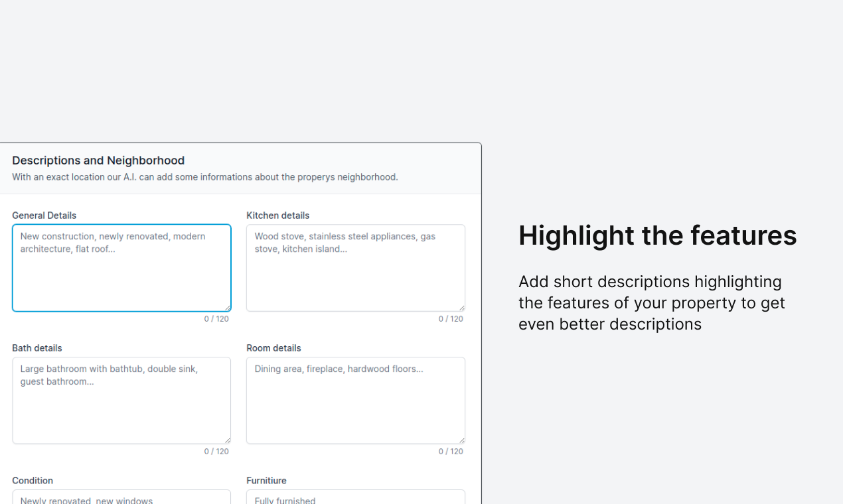Click the Condition input field
The width and height of the screenshot is (843, 504).
121,497
